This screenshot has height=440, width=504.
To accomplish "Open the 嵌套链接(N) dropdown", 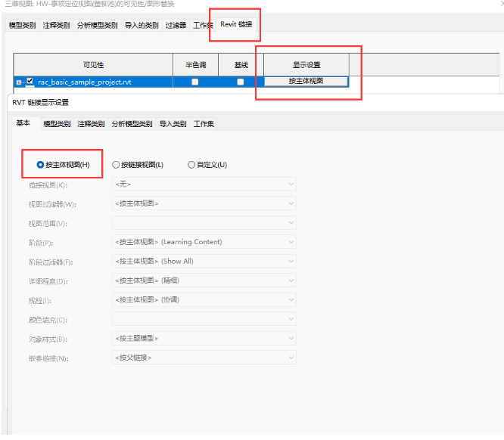I will (x=204, y=357).
